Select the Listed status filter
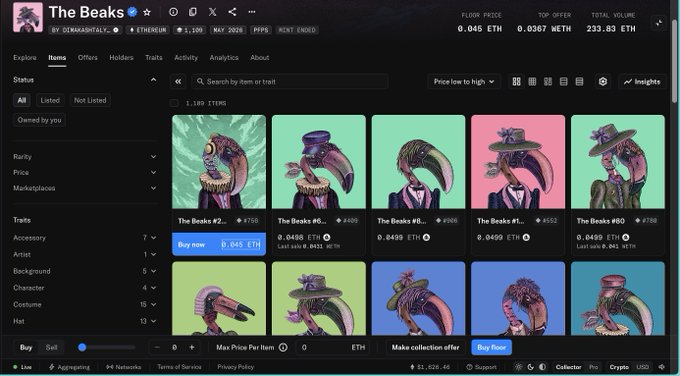This screenshot has width=680, height=376. [x=50, y=100]
